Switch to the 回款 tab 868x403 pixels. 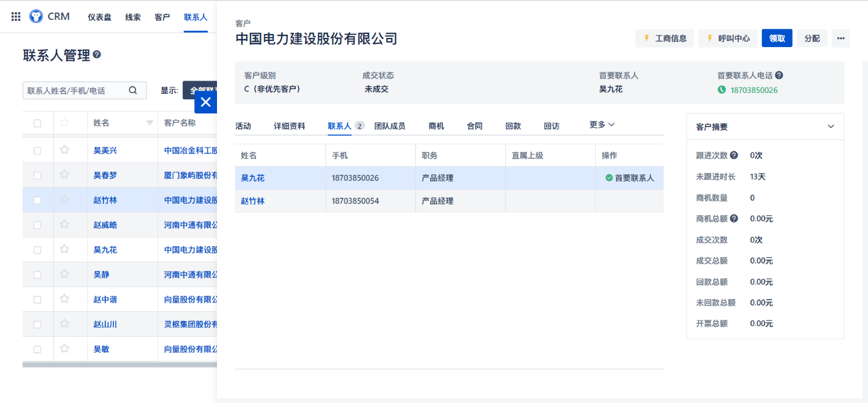513,126
